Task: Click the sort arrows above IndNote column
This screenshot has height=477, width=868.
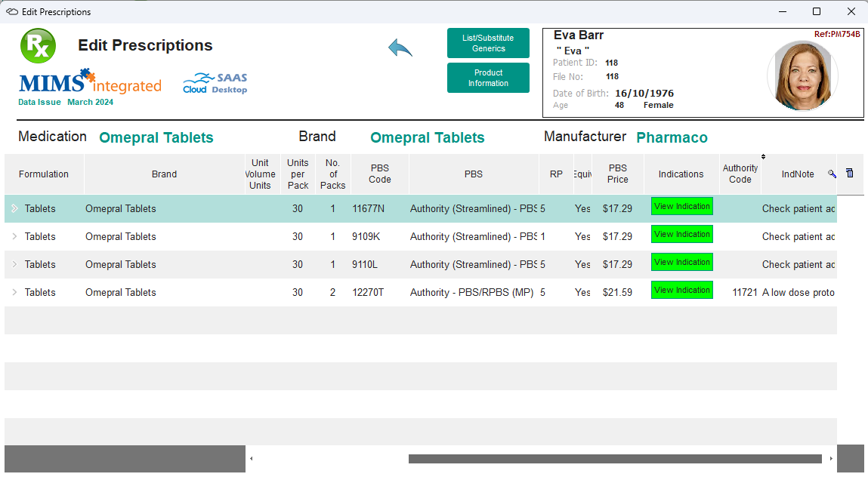Action: pyautogui.click(x=764, y=156)
